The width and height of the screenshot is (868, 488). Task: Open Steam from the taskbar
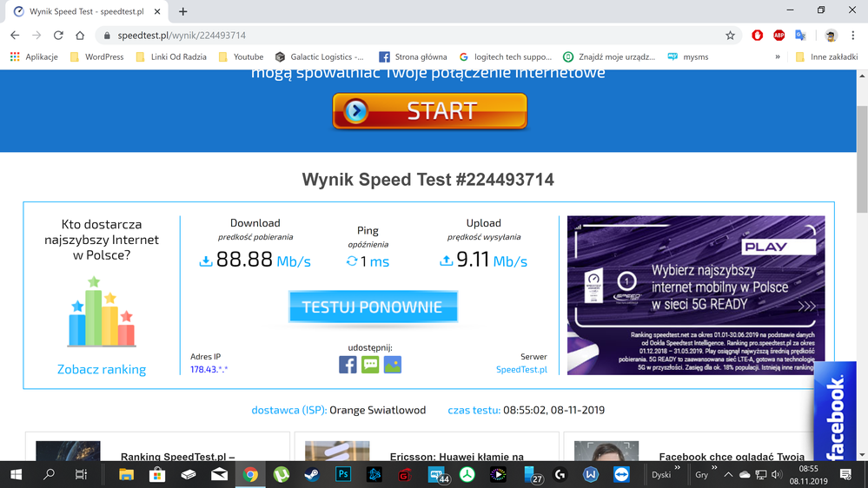tap(312, 475)
